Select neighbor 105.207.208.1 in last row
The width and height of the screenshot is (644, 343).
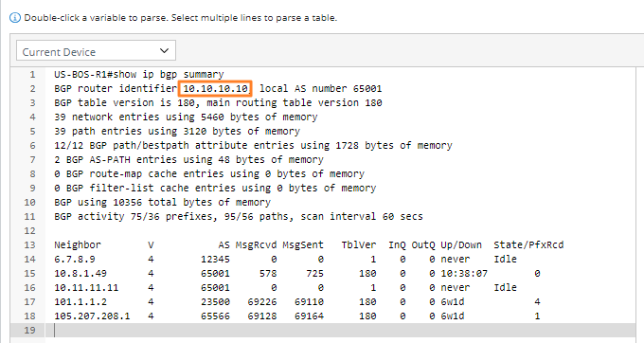pos(92,316)
